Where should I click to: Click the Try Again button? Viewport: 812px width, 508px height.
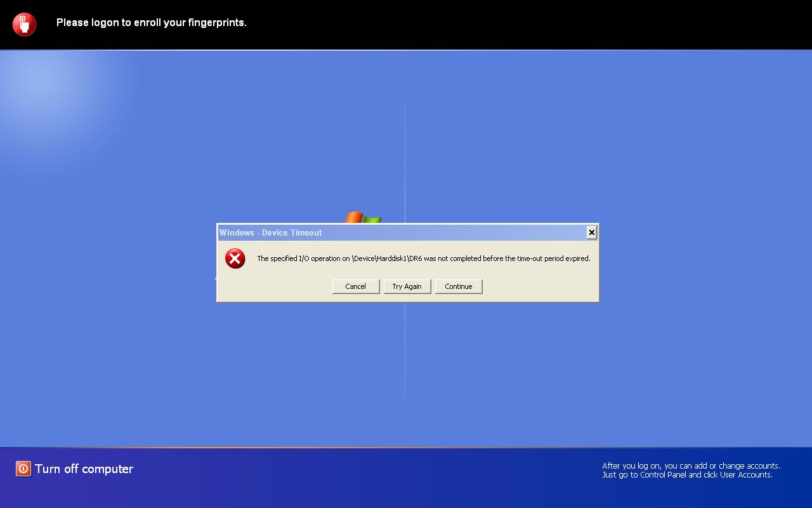(407, 286)
